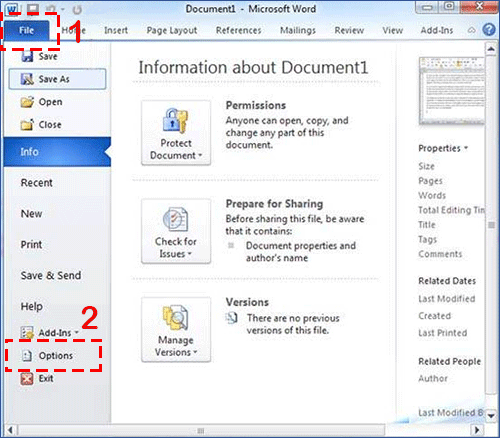500x438 pixels.
Task: Expand the Add-Ins menu in the sidebar
Action: 49,332
